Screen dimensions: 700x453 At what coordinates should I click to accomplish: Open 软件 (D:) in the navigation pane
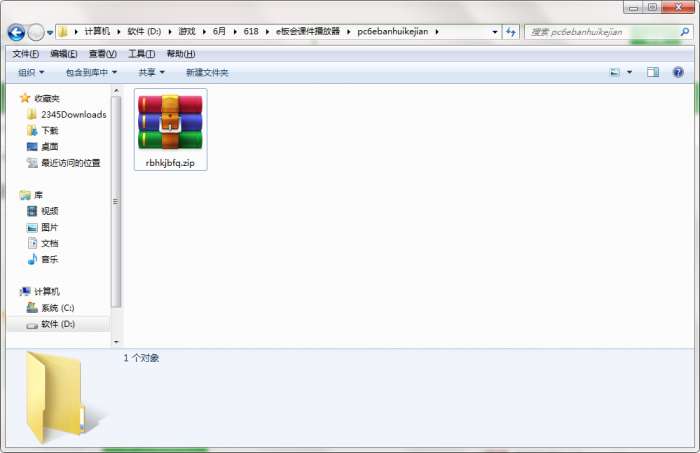tap(58, 324)
